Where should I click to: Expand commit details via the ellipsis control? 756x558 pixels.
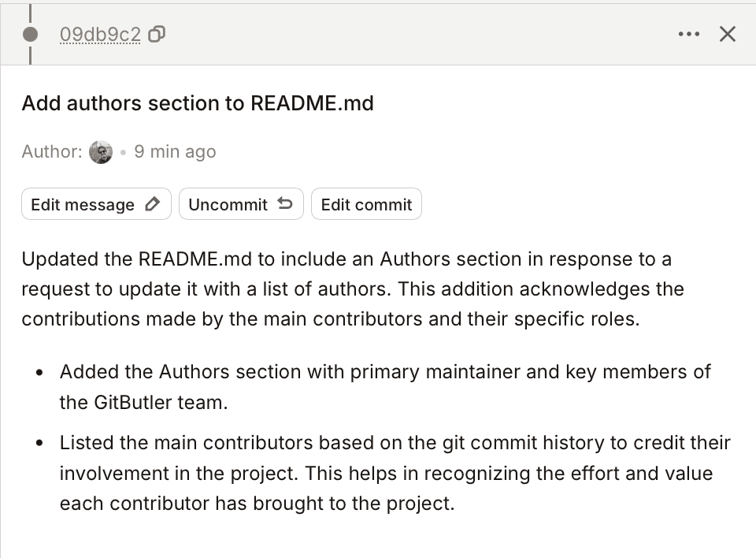[x=689, y=34]
